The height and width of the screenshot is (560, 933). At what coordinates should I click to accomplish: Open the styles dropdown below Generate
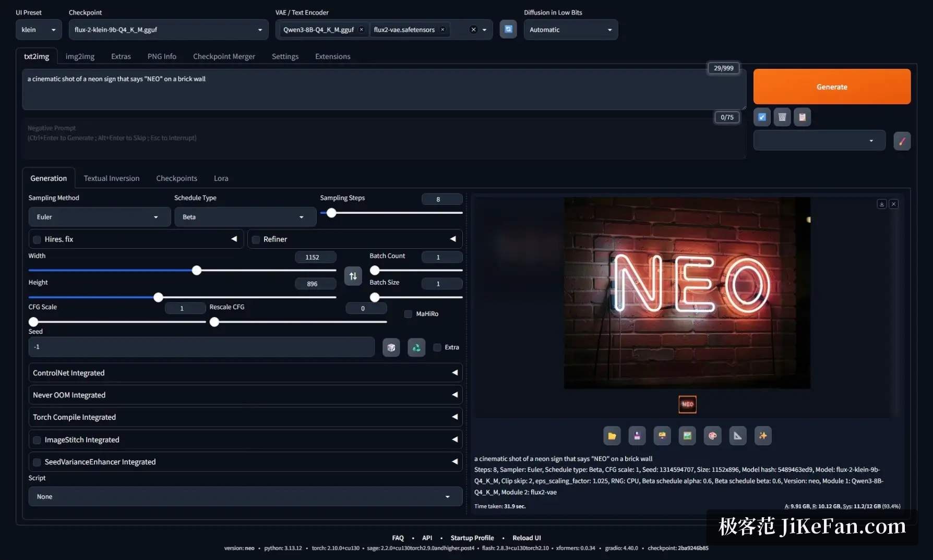(819, 141)
